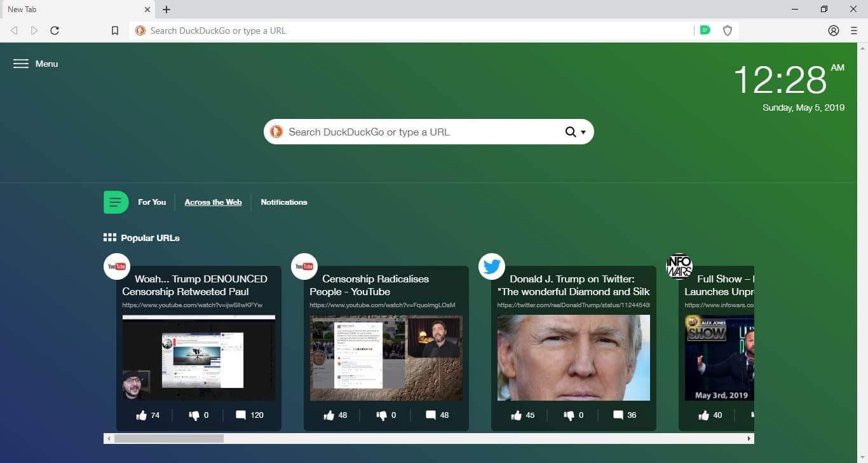Open the 120 comments on first card
This screenshot has width=868, height=463.
241,415
